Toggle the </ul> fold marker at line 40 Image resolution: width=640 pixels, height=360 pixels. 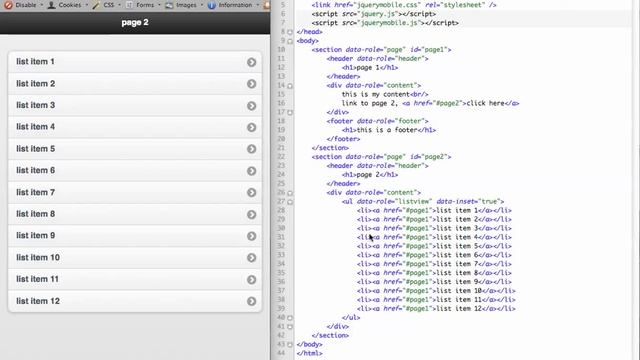tap(290, 318)
